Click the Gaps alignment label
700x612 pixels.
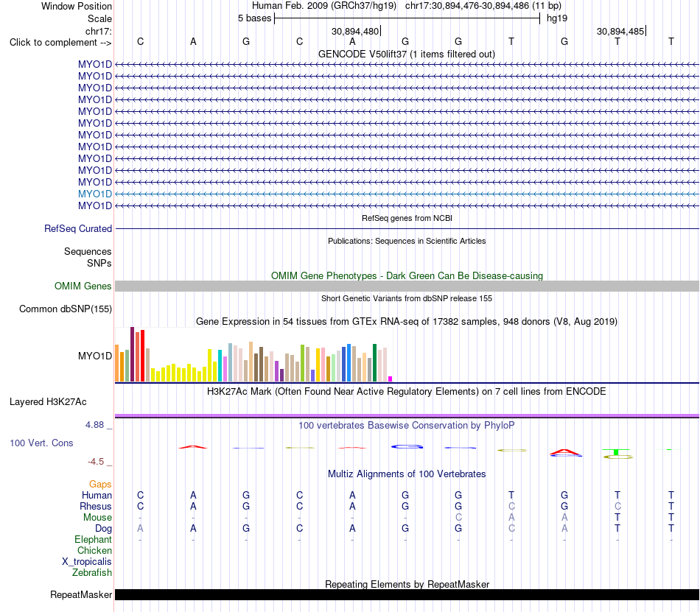tap(100, 485)
